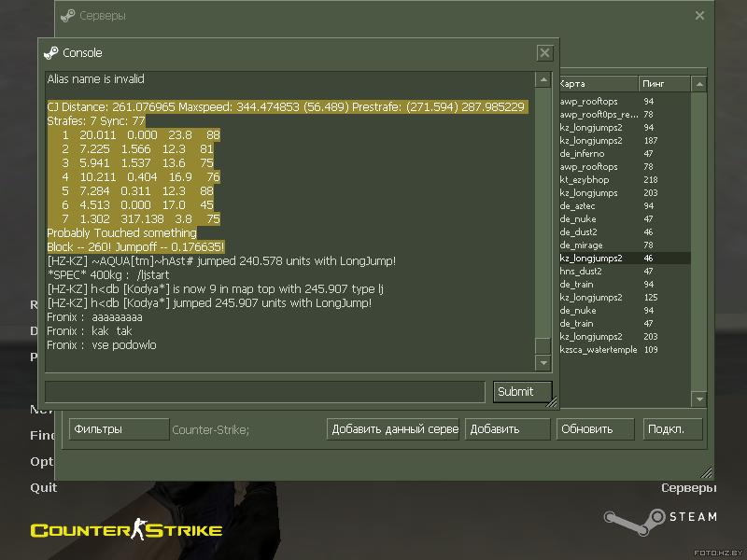This screenshot has width=747, height=560.
Task: Select the awp_rooft0ps_re... server row
Action: 625,115
